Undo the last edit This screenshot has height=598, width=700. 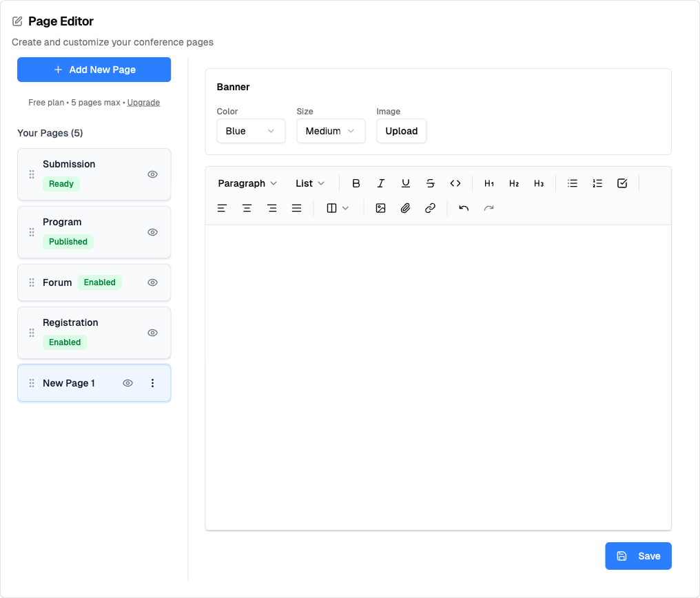pos(464,208)
